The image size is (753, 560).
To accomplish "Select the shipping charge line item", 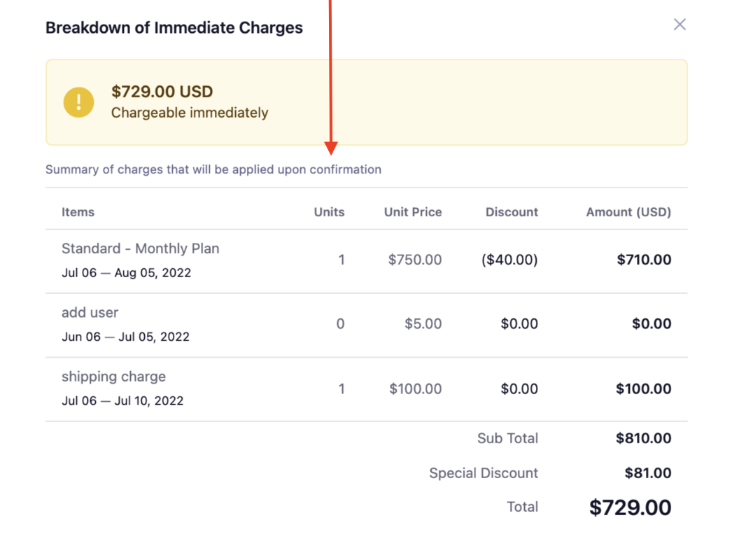I will tap(114, 377).
